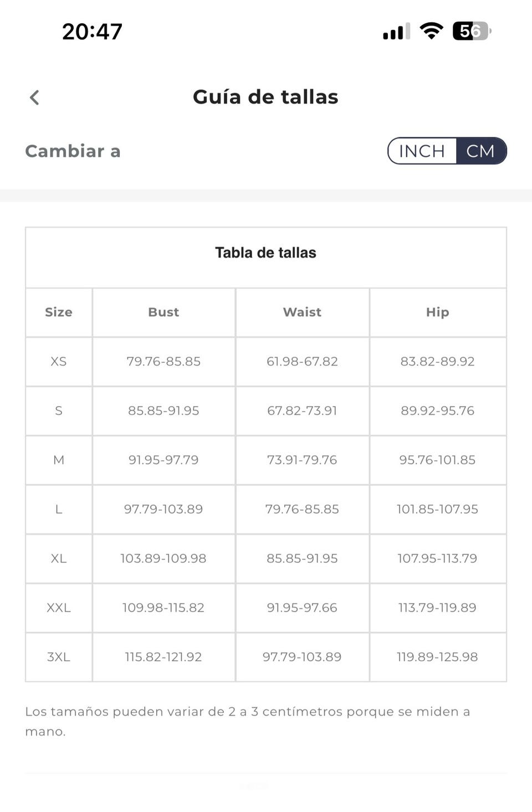The image size is (532, 812).
Task: Tap the Size column header
Action: 59,312
